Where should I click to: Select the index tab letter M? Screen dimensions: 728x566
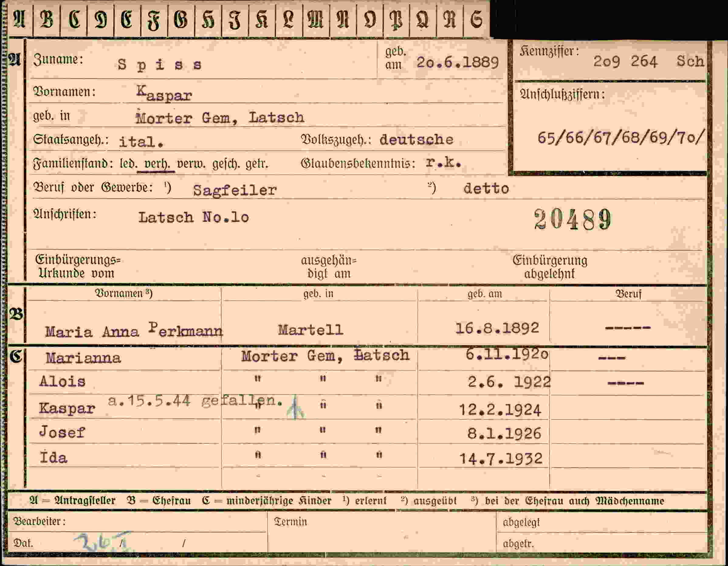coord(316,19)
